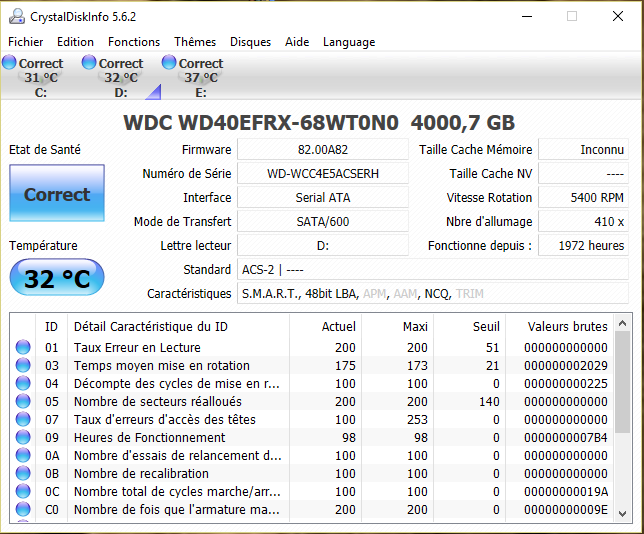Click status orb for ID 01 Taux Erreur en Lecture

23,348
